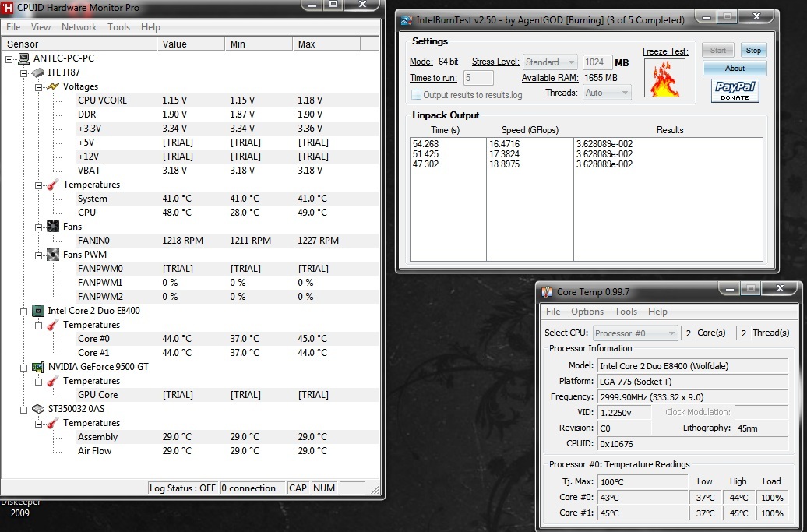Click the Fans category fan icon
The height and width of the screenshot is (532, 807).
click(53, 227)
